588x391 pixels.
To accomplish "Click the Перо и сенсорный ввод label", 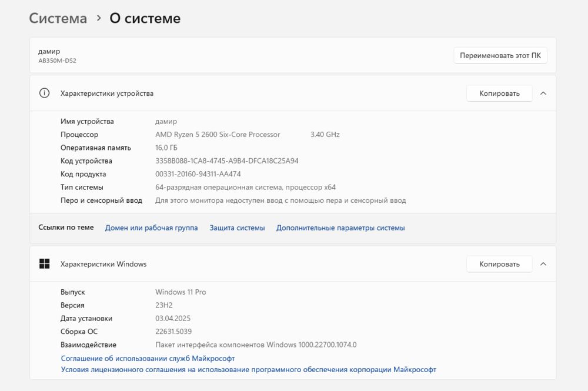I will [x=101, y=200].
